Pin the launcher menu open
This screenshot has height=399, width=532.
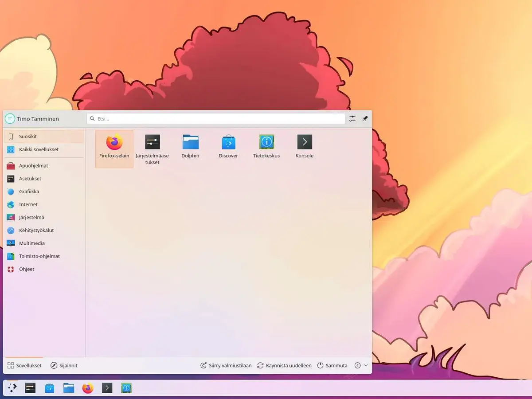[365, 119]
